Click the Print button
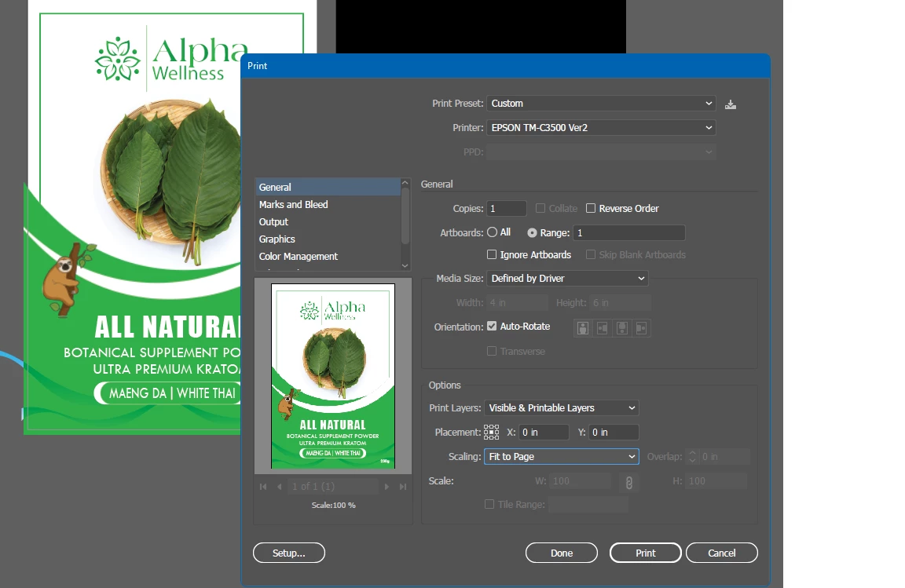This screenshot has height=588, width=905. (x=645, y=553)
